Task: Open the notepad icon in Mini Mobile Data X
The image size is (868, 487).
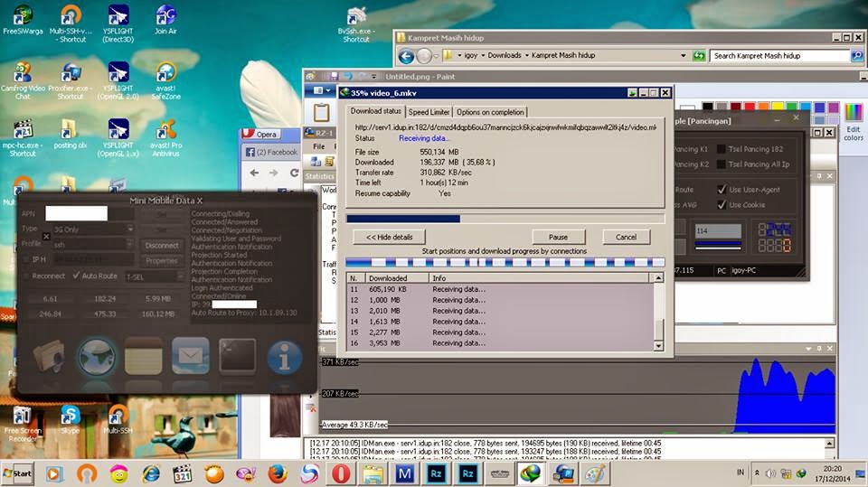Action: [x=144, y=356]
